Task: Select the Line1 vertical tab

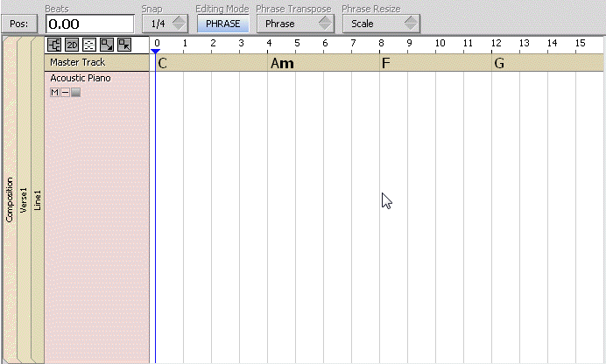Action: click(x=37, y=200)
